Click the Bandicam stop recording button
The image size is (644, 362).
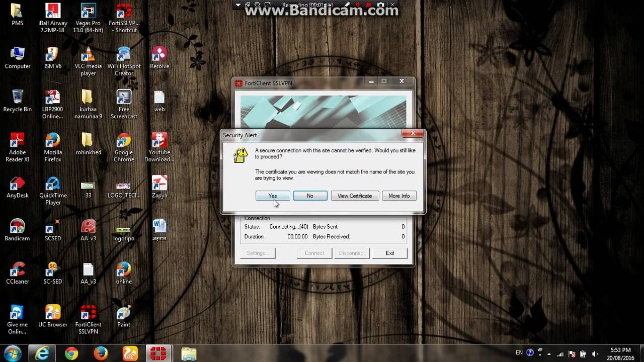coord(369,6)
